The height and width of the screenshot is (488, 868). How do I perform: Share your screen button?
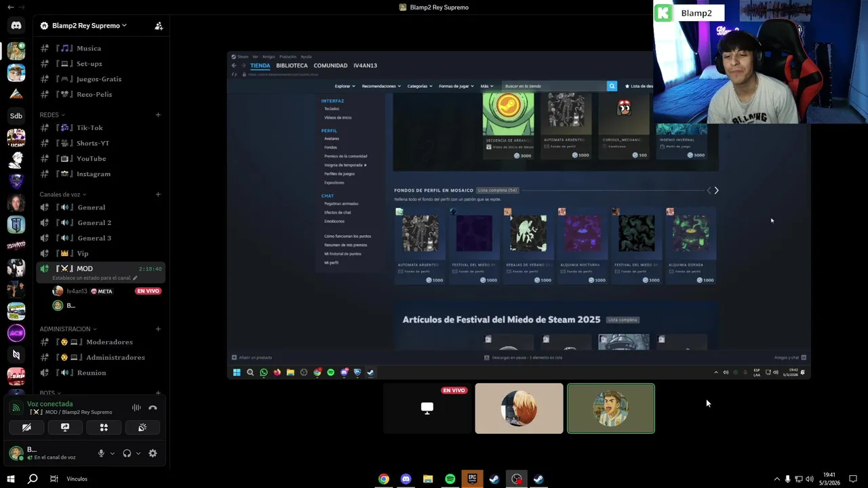pos(65,428)
